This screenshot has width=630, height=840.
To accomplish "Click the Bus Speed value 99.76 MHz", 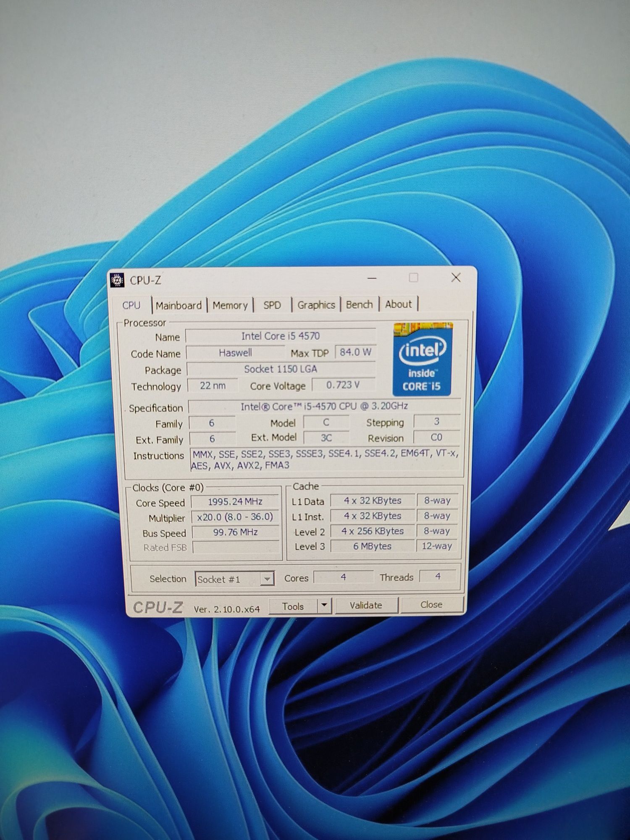I will click(x=235, y=532).
